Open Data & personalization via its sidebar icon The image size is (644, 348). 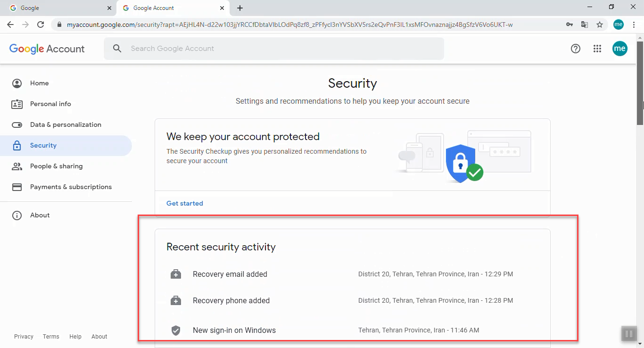[17, 124]
